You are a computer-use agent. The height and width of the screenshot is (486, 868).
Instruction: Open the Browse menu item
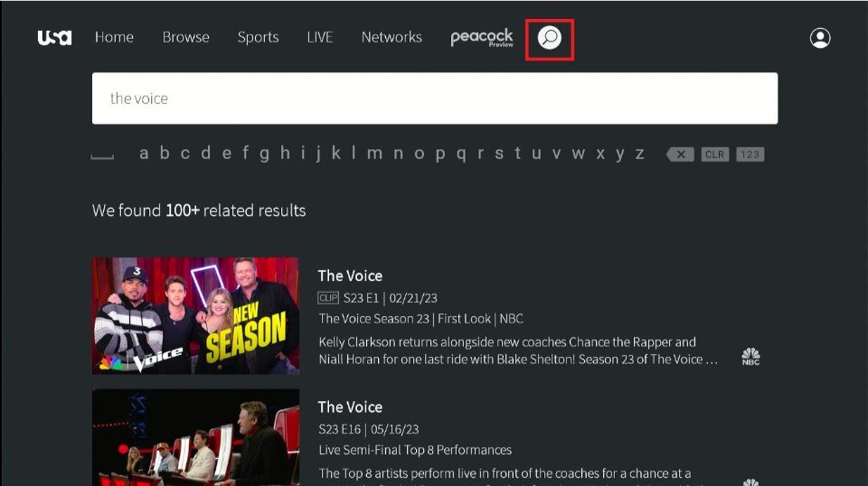click(186, 37)
